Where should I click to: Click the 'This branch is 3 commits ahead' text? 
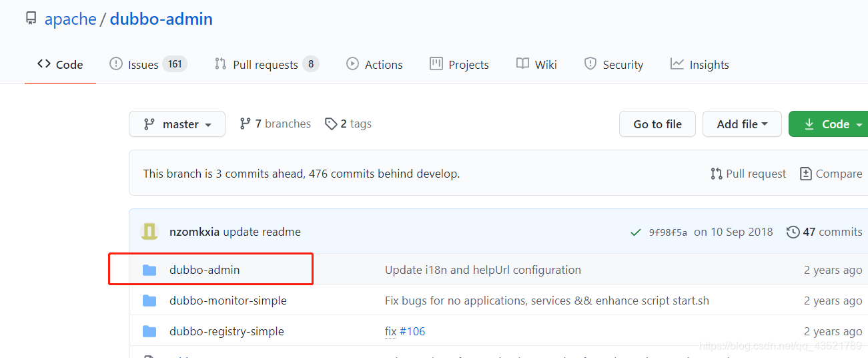coord(301,174)
